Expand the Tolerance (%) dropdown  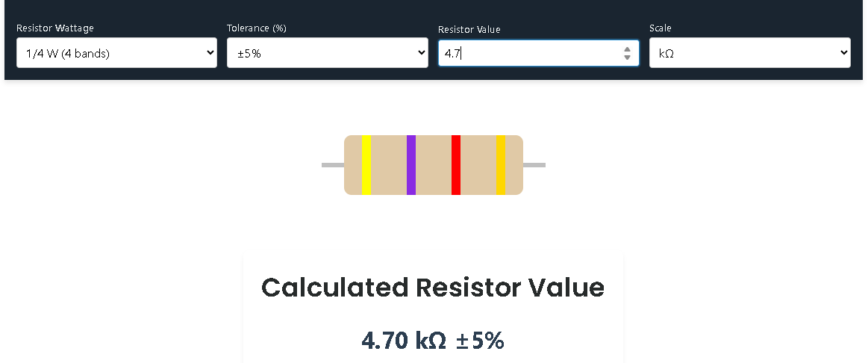(327, 53)
